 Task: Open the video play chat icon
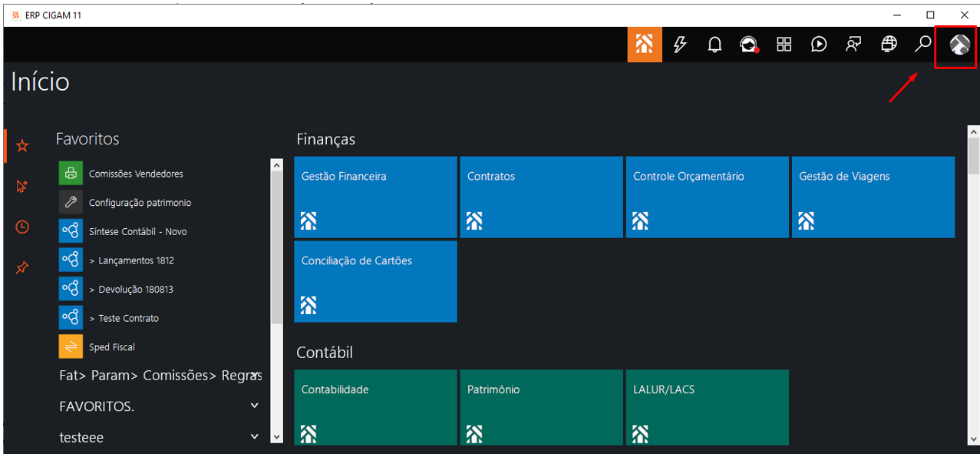click(x=819, y=45)
